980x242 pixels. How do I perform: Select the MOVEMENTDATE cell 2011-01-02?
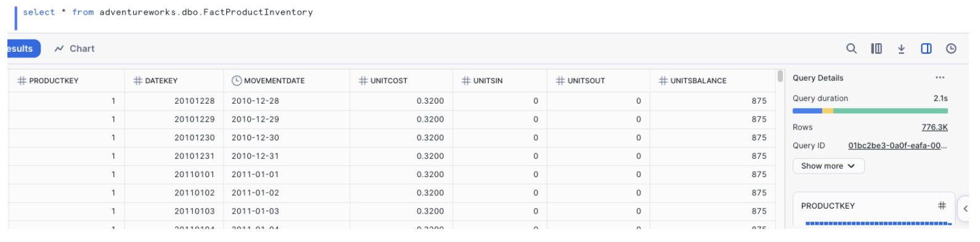pyautogui.click(x=287, y=193)
